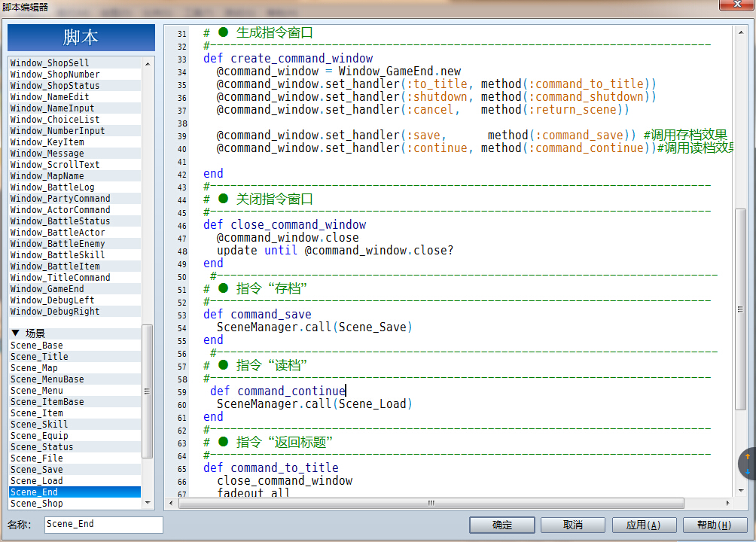The height and width of the screenshot is (542, 756).
Task: Select the ▼ 场景 section row
Action: click(75, 333)
